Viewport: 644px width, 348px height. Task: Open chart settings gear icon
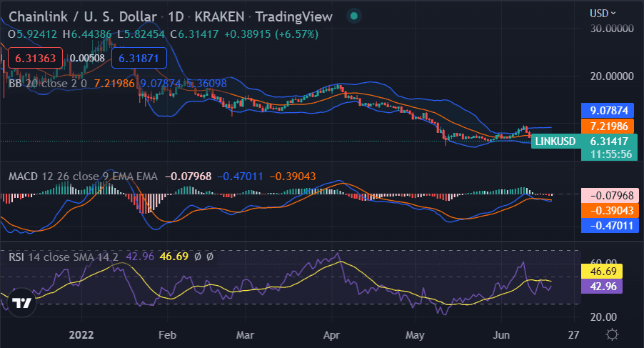coord(612,334)
